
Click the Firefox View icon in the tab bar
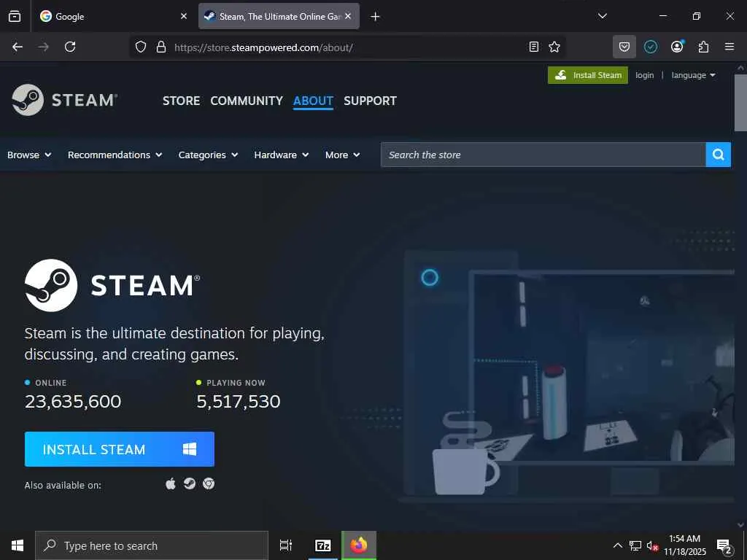pyautogui.click(x=15, y=16)
